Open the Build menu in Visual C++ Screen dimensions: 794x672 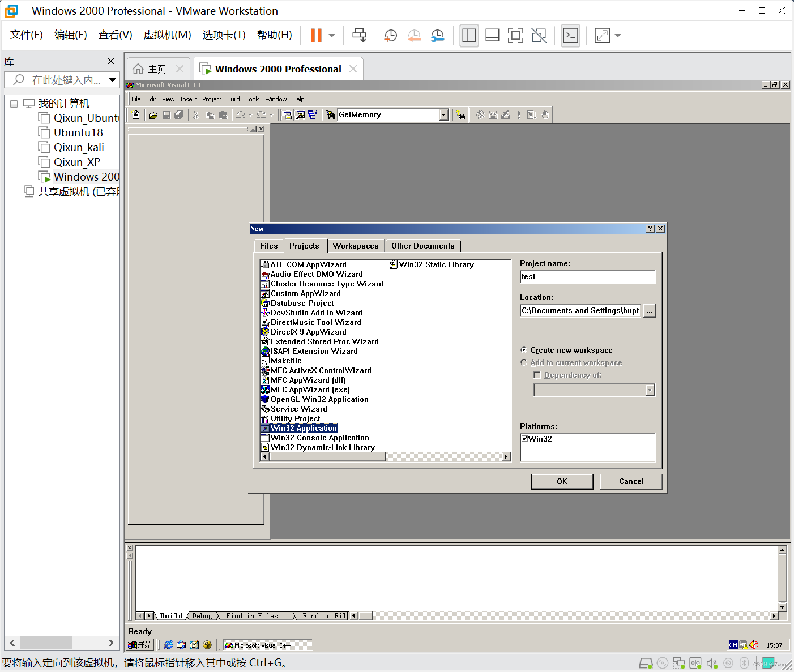pos(233,99)
